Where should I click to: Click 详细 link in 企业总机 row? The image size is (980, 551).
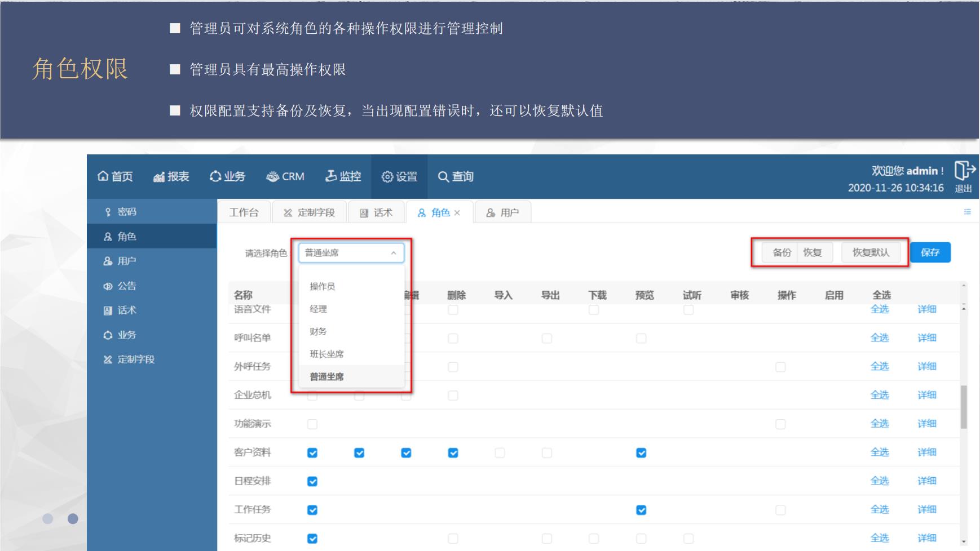click(927, 395)
